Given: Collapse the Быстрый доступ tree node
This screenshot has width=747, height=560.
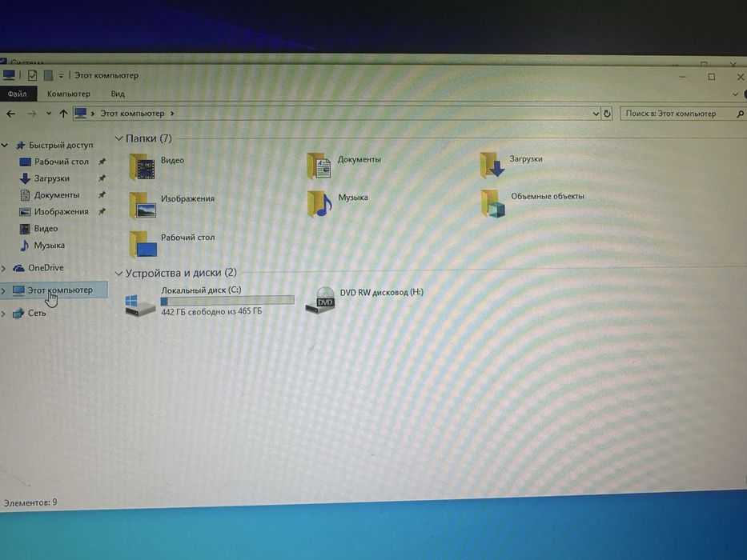Looking at the screenshot, I should [5, 146].
